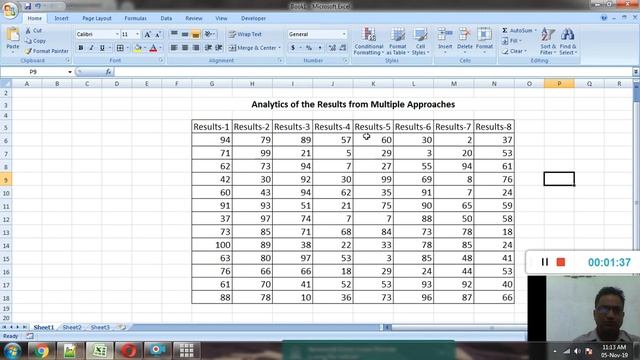The image size is (640, 360).
Task: Toggle italic formatting
Action: pyautogui.click(x=91, y=48)
